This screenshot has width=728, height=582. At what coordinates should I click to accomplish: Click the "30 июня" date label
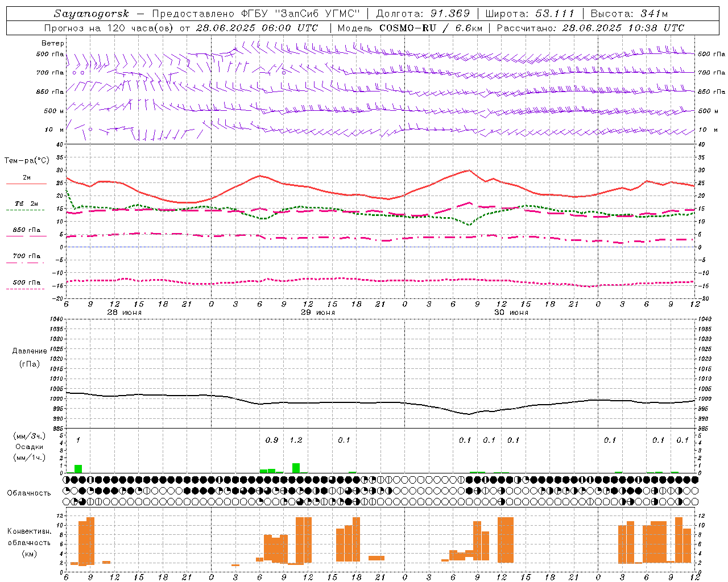pyautogui.click(x=511, y=313)
